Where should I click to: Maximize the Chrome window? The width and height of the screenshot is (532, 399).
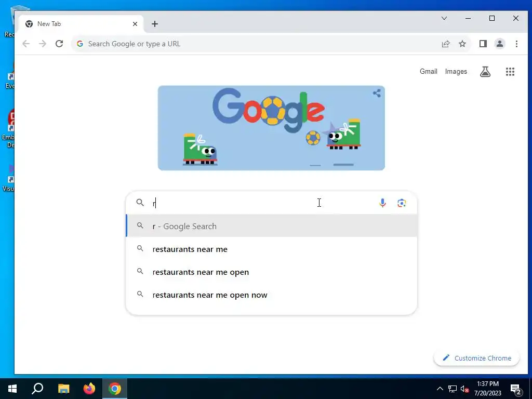tap(492, 18)
